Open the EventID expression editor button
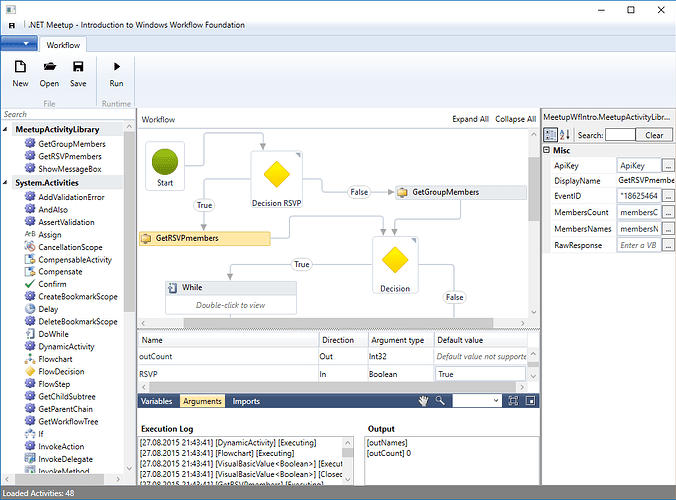The width and height of the screenshot is (676, 500). tap(668, 196)
